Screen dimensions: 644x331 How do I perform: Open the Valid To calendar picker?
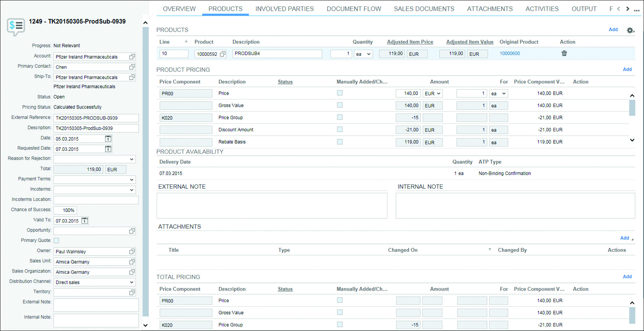(x=85, y=221)
